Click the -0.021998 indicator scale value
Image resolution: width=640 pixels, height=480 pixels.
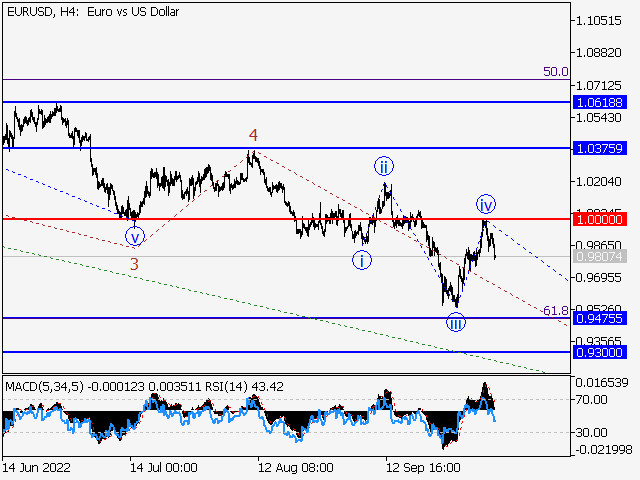click(604, 450)
